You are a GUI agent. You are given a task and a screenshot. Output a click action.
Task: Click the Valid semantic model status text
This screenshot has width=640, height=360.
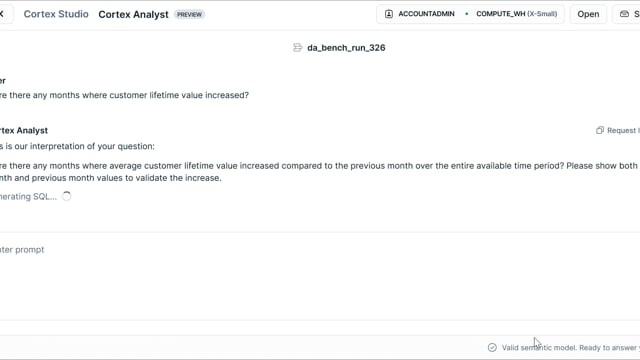571,348
